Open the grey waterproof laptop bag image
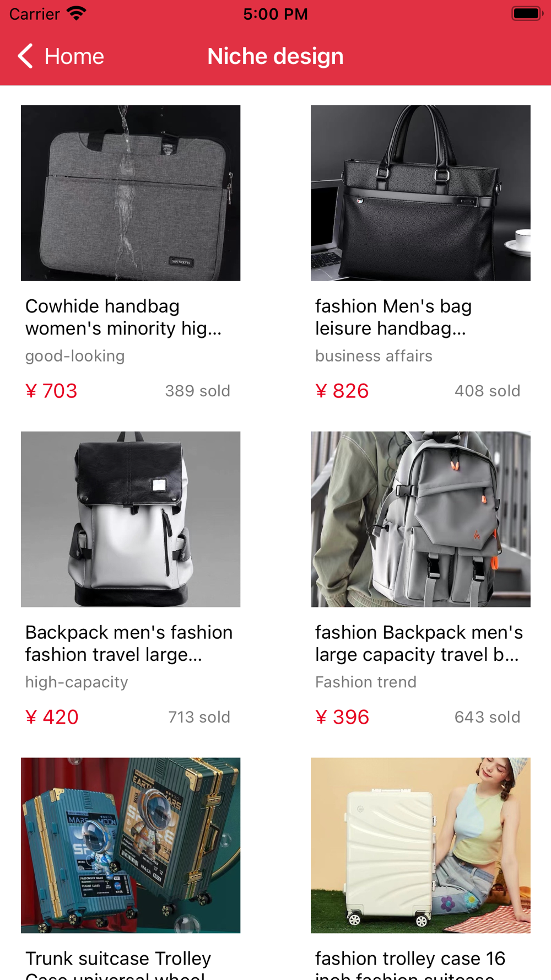Screen dimensions: 551x980 (x=131, y=193)
